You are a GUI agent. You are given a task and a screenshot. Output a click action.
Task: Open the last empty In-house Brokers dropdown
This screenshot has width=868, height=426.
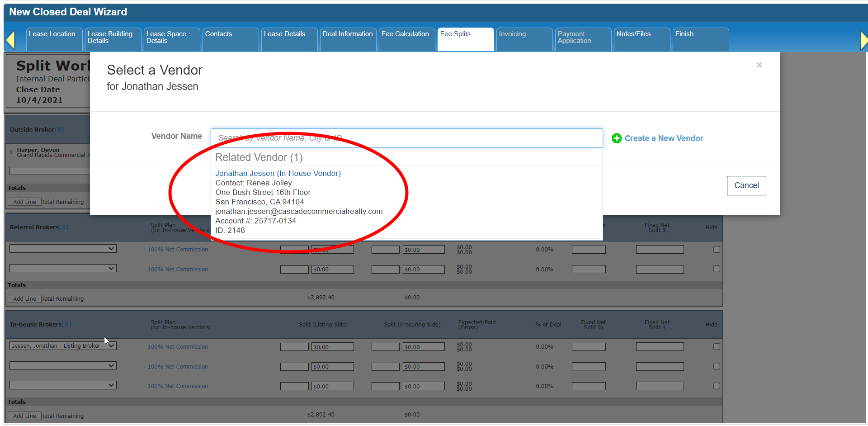coord(63,385)
